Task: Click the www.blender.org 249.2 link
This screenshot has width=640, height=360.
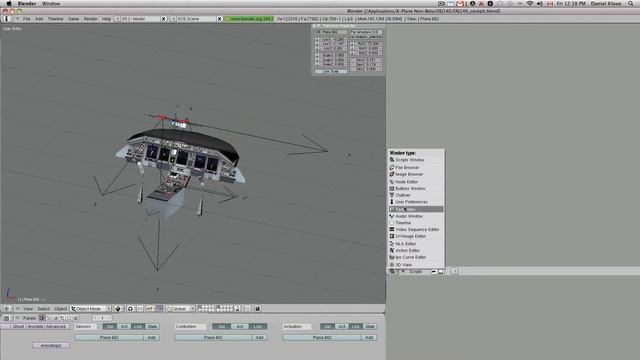Action: pos(249,19)
